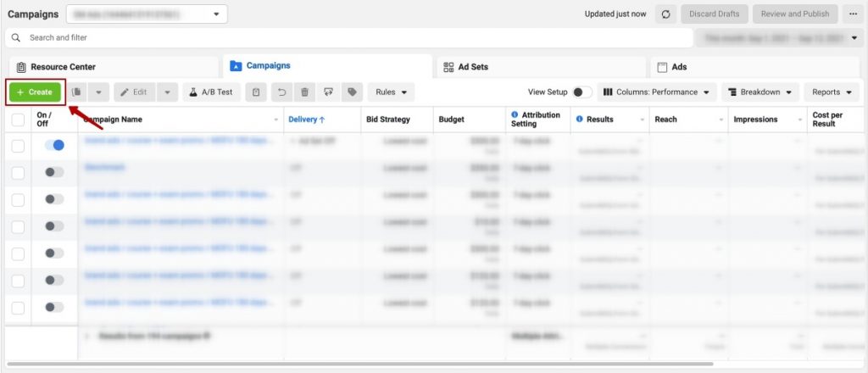The height and width of the screenshot is (373, 868).
Task: Click the Edit pencil button
Action: coord(135,92)
